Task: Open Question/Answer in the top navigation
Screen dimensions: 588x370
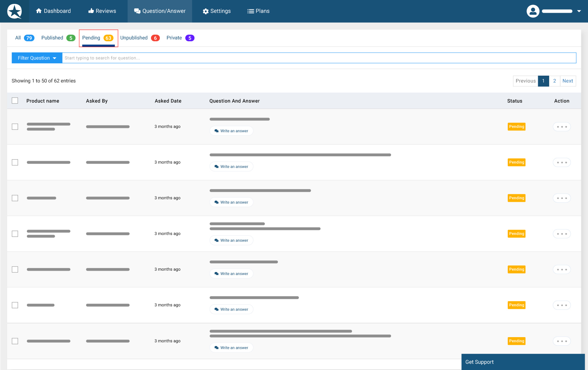Action: click(x=160, y=11)
